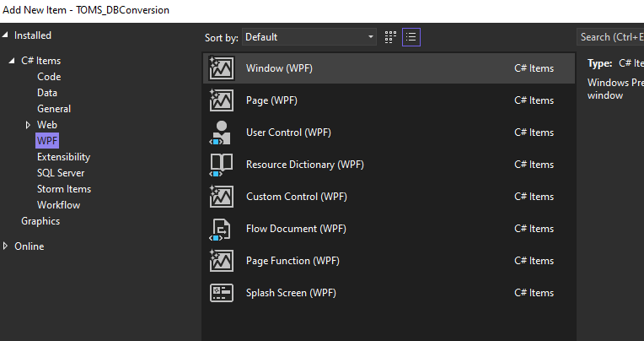Collapse the Installed tree node

[x=7, y=35]
